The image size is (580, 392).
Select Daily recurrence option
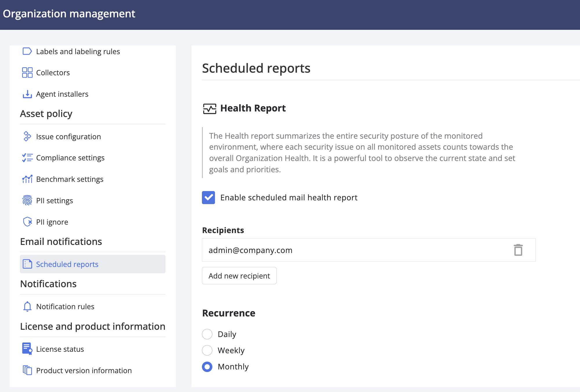[207, 334]
